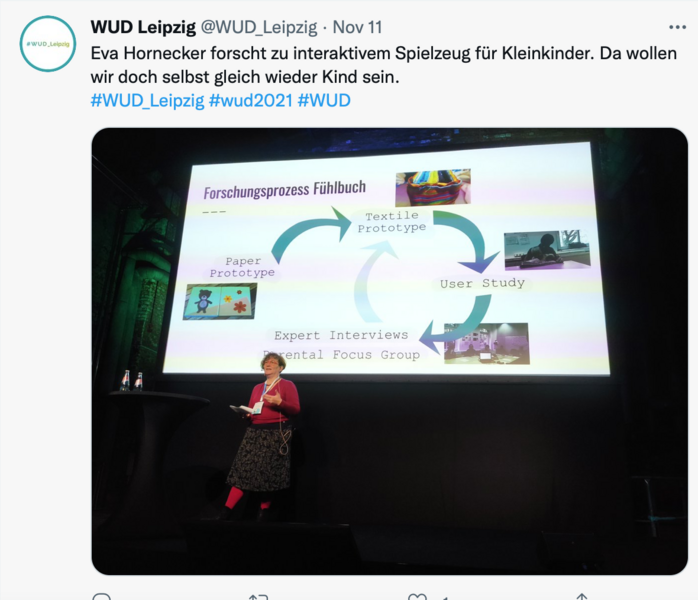
Task: Select the tweet text about Eva Hornecker
Action: [x=384, y=65]
